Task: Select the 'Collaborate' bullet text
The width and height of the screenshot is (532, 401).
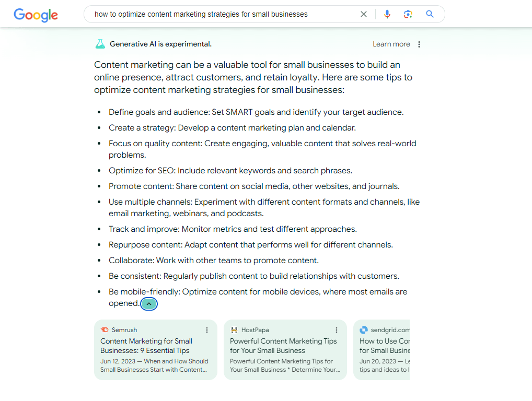Action: pos(214,261)
